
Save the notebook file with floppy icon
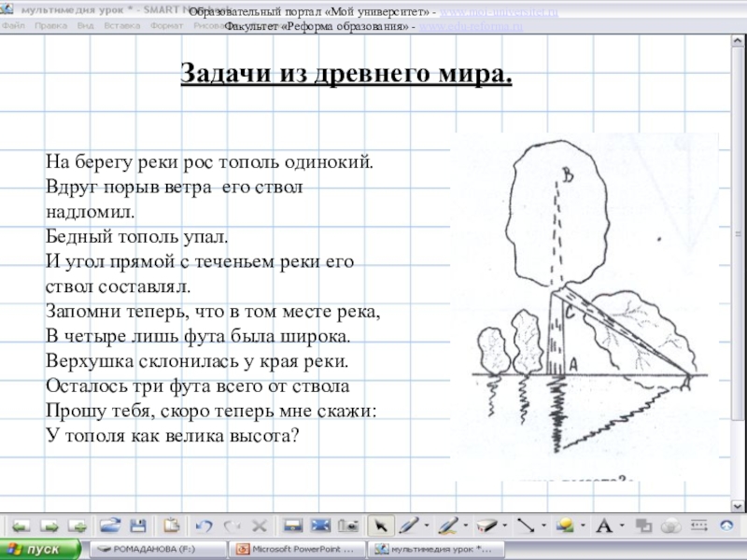pos(137,525)
